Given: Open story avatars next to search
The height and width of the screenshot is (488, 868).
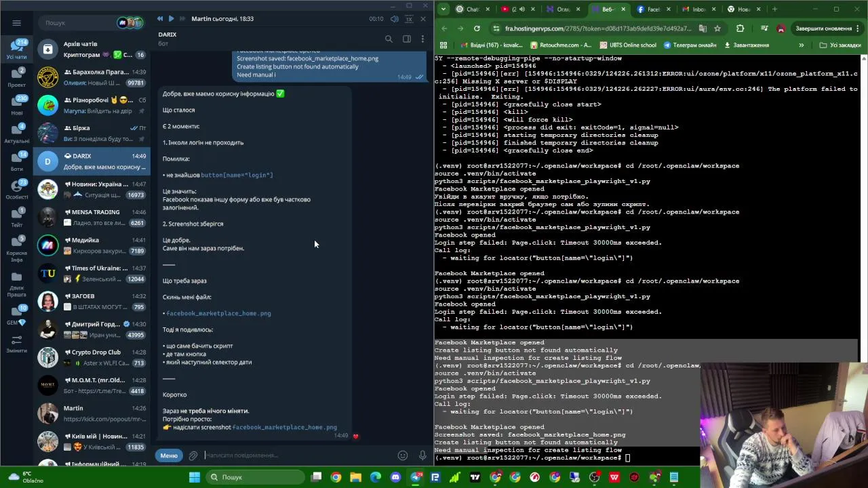Looking at the screenshot, I should click(131, 22).
